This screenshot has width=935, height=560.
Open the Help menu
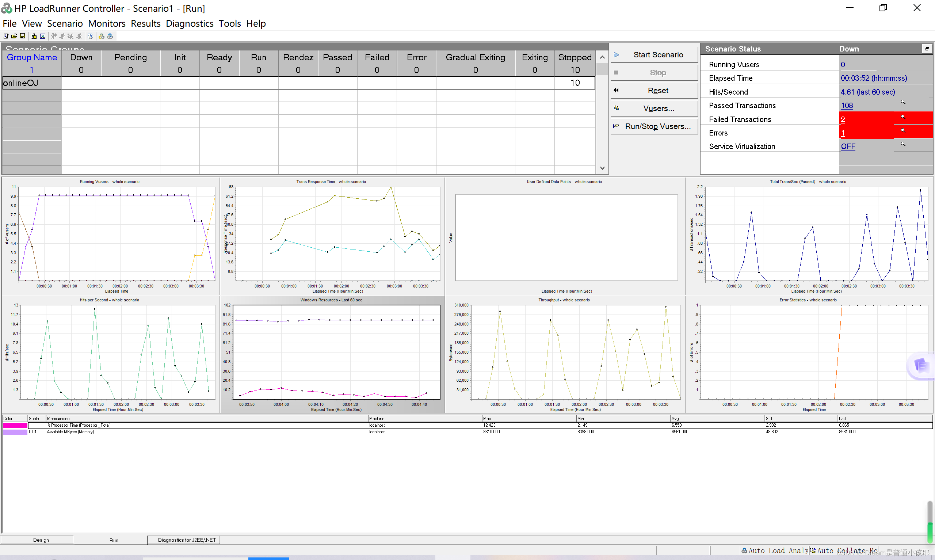(x=256, y=23)
